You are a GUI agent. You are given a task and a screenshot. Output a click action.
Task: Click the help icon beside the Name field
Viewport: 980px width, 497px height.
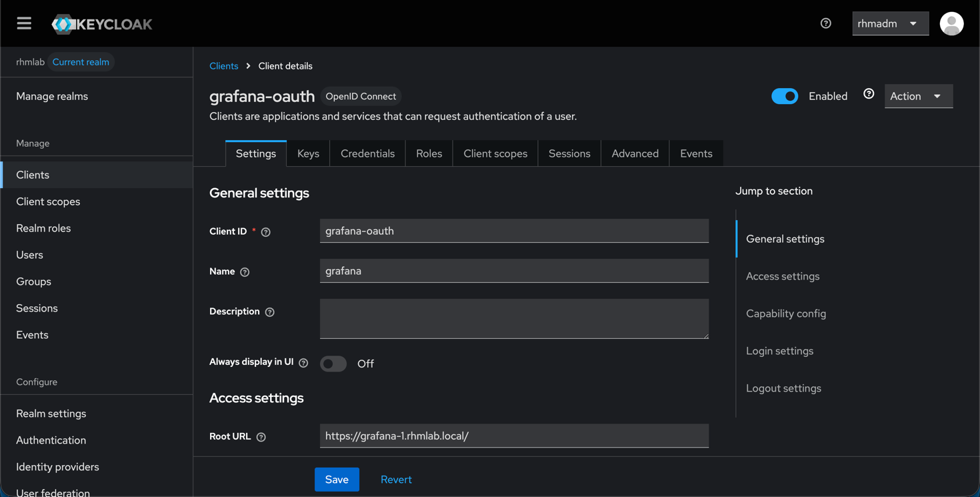244,272
